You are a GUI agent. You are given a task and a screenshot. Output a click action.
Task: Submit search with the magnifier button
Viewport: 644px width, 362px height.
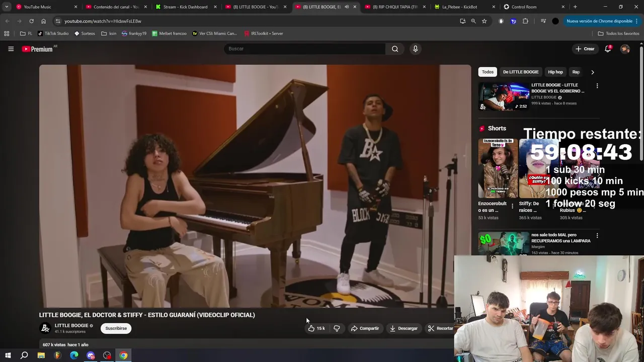395,49
